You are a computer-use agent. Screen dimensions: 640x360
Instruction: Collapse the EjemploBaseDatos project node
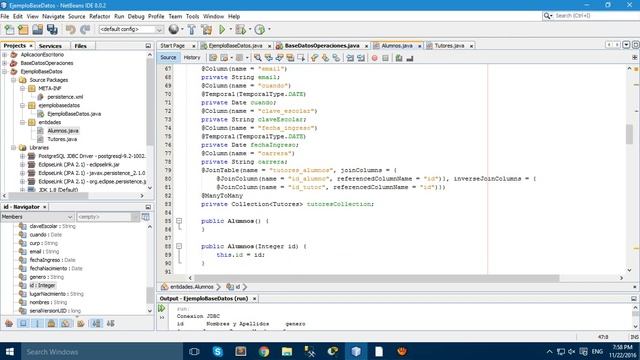coord(4,72)
